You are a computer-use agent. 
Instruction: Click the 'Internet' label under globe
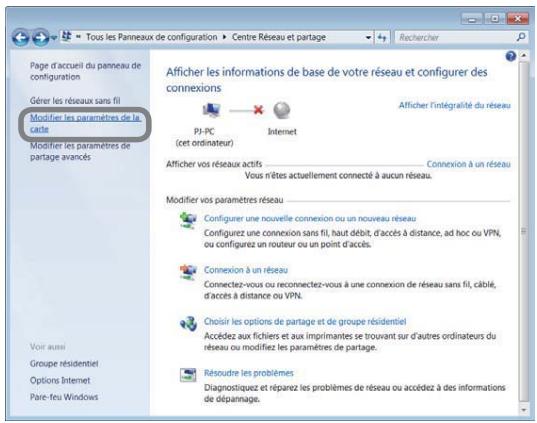[x=282, y=132]
